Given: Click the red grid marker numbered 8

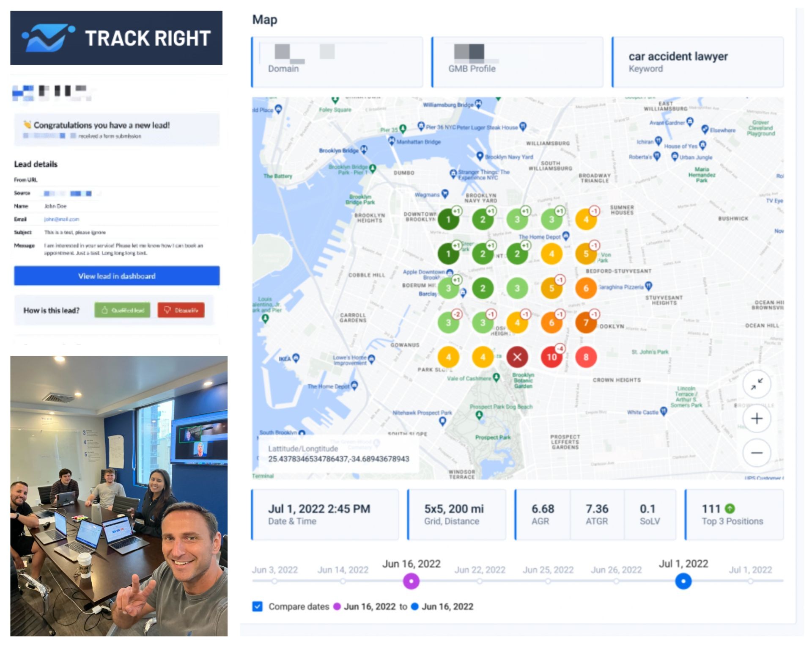Looking at the screenshot, I should click(586, 357).
